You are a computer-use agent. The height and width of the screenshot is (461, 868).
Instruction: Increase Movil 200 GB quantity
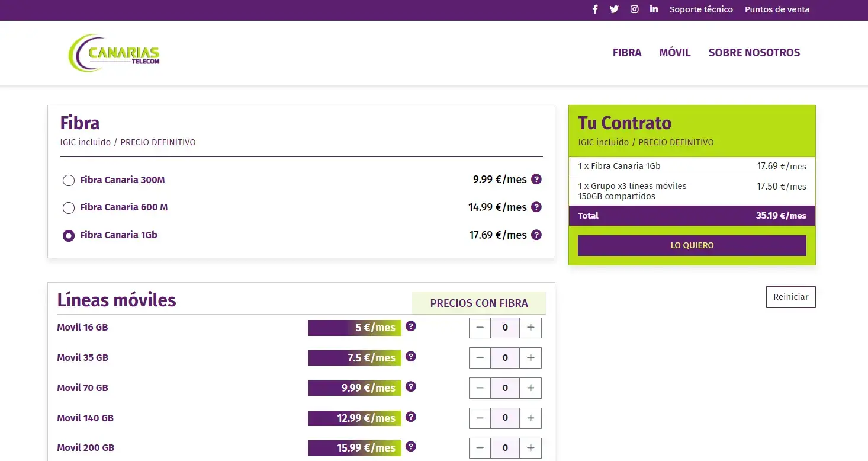[531, 448]
